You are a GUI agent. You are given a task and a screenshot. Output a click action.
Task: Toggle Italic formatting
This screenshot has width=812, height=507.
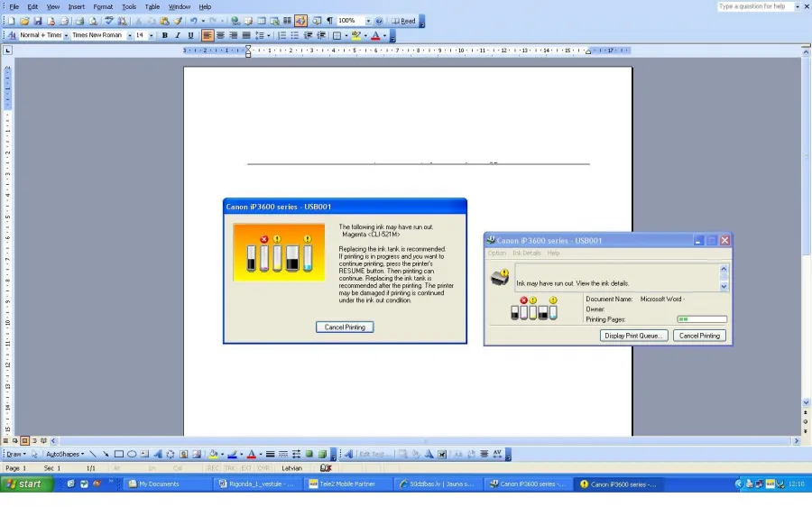pyautogui.click(x=178, y=35)
